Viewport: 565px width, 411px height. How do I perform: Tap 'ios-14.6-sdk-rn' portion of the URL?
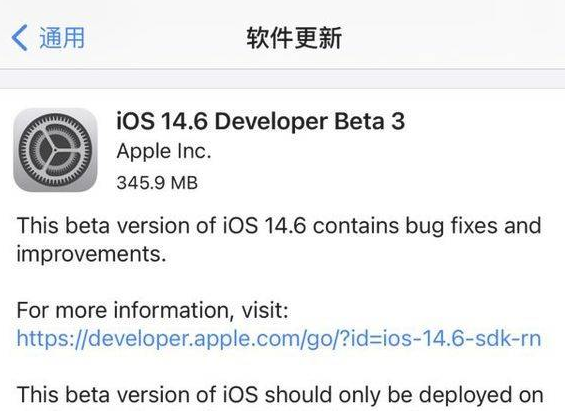coord(457,339)
